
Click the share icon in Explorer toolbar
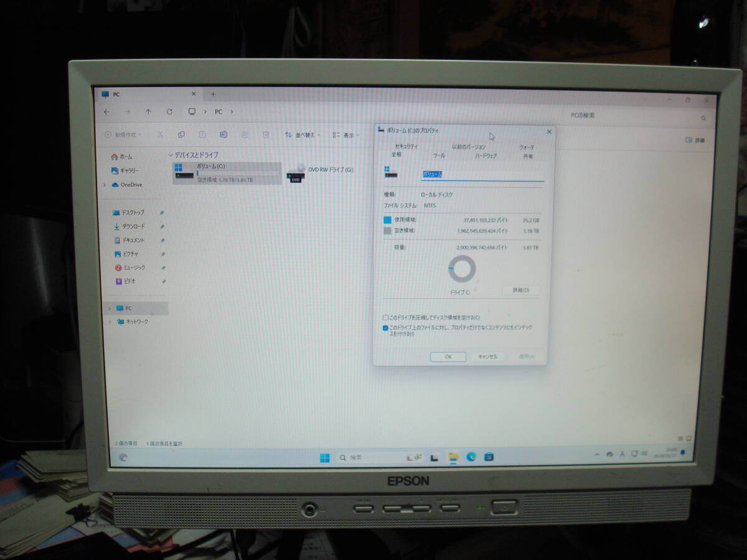[245, 134]
